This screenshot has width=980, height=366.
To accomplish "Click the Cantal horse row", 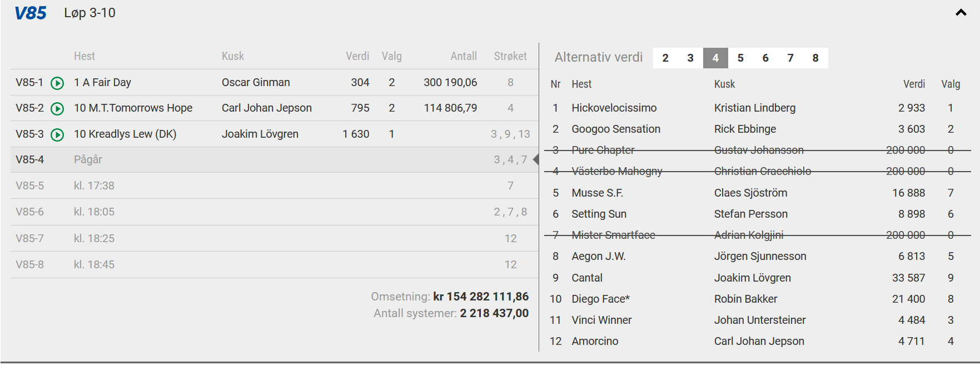I will [x=587, y=278].
